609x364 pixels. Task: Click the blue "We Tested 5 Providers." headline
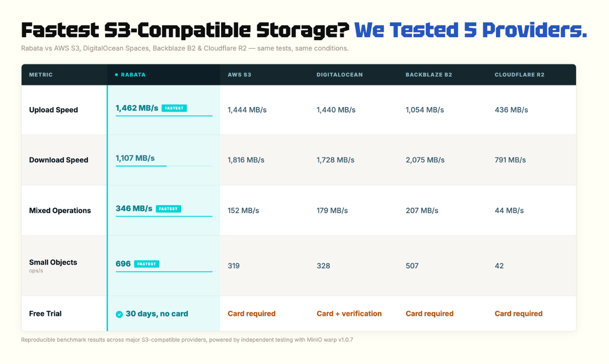[x=470, y=30]
